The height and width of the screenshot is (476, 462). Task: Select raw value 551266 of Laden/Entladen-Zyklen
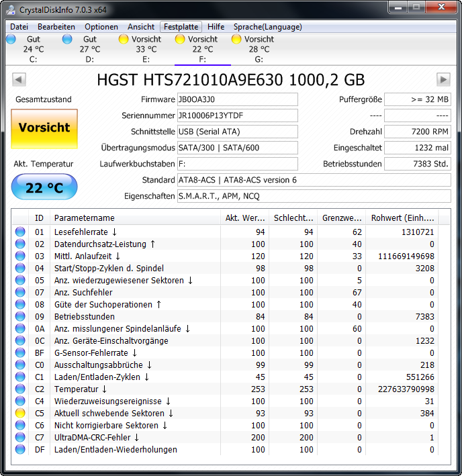click(x=420, y=377)
